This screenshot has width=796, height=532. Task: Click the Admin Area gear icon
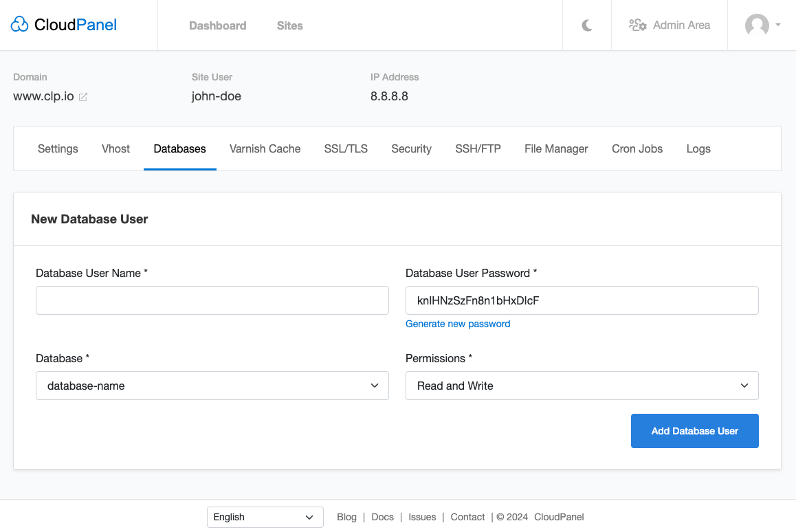(x=637, y=25)
